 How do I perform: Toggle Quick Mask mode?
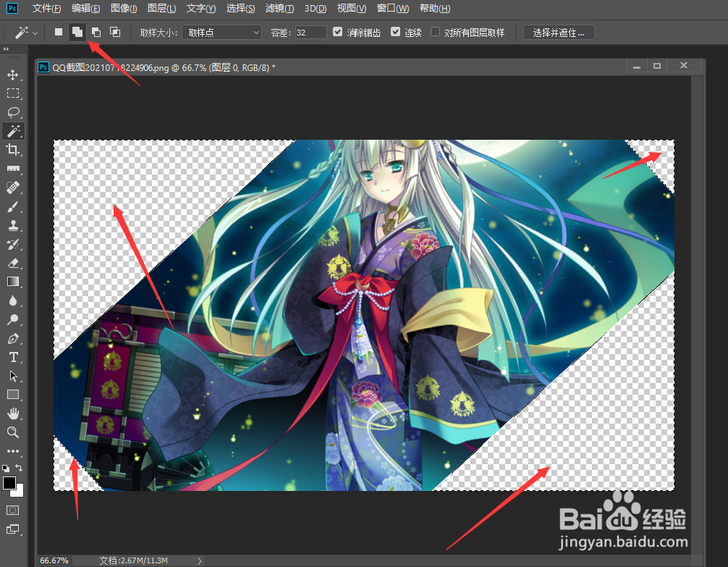point(13,511)
